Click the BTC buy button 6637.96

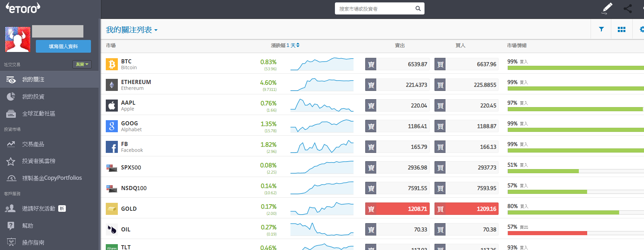click(x=467, y=64)
